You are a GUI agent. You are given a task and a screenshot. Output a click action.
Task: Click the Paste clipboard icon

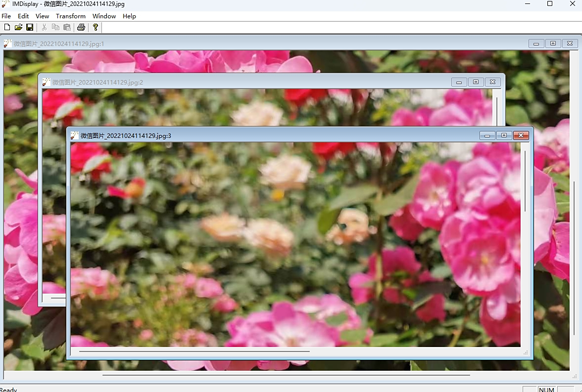[67, 27]
